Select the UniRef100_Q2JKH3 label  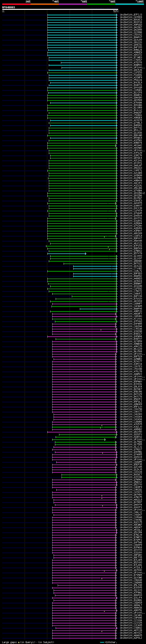pyautogui.click(x=131, y=256)
